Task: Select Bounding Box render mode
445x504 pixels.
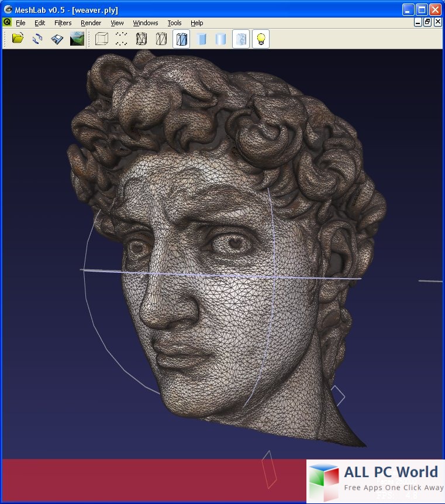Action: 102,39
